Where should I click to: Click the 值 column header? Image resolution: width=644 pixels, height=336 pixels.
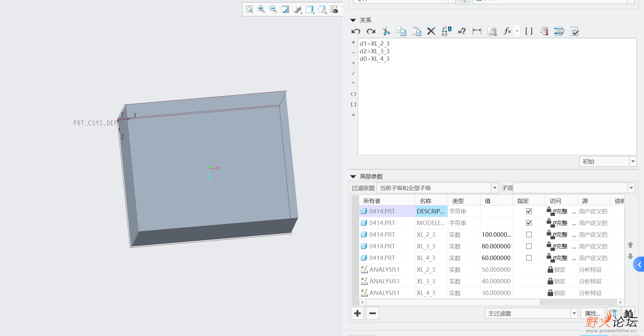click(496, 201)
